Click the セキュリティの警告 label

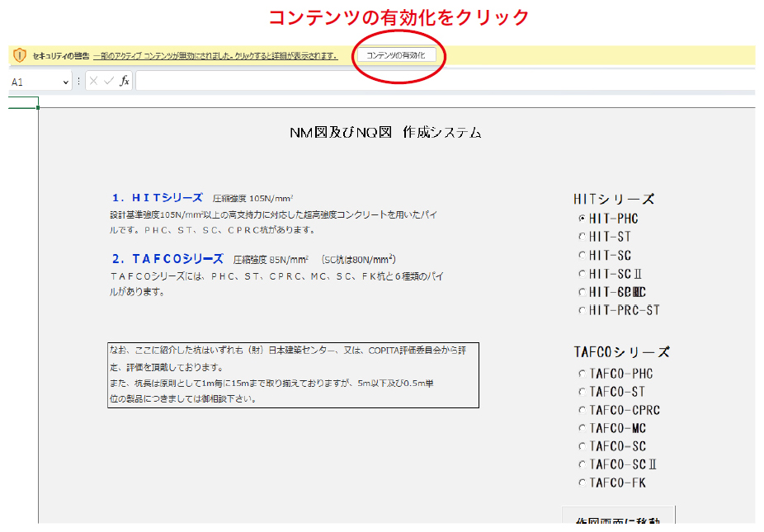coord(61,56)
